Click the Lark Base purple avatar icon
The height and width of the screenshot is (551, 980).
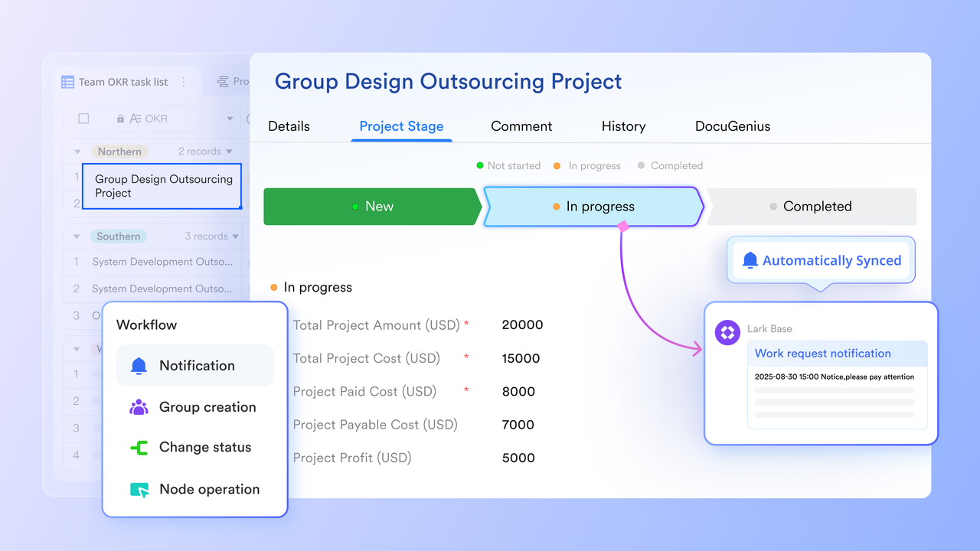click(x=727, y=333)
